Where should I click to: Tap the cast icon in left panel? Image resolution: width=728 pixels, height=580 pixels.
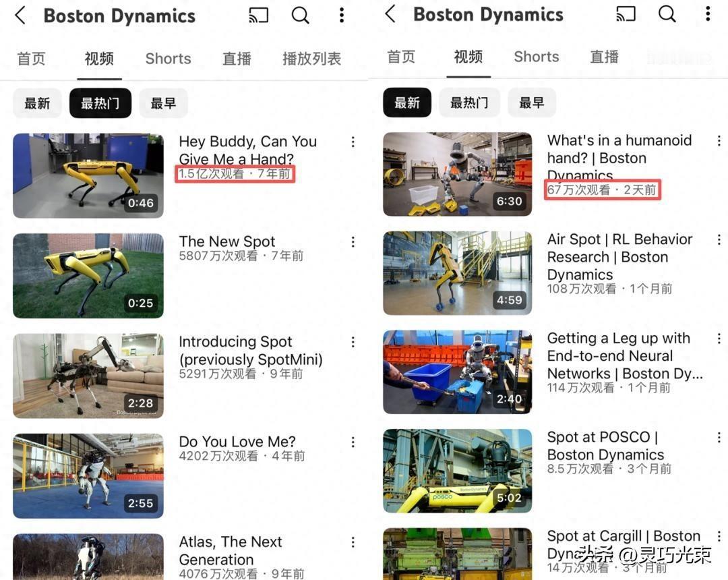259,16
